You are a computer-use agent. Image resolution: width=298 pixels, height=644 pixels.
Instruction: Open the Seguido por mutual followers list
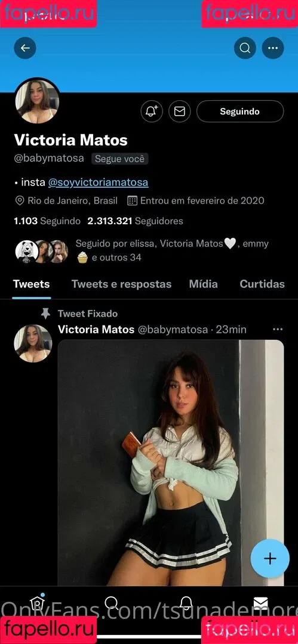click(142, 250)
